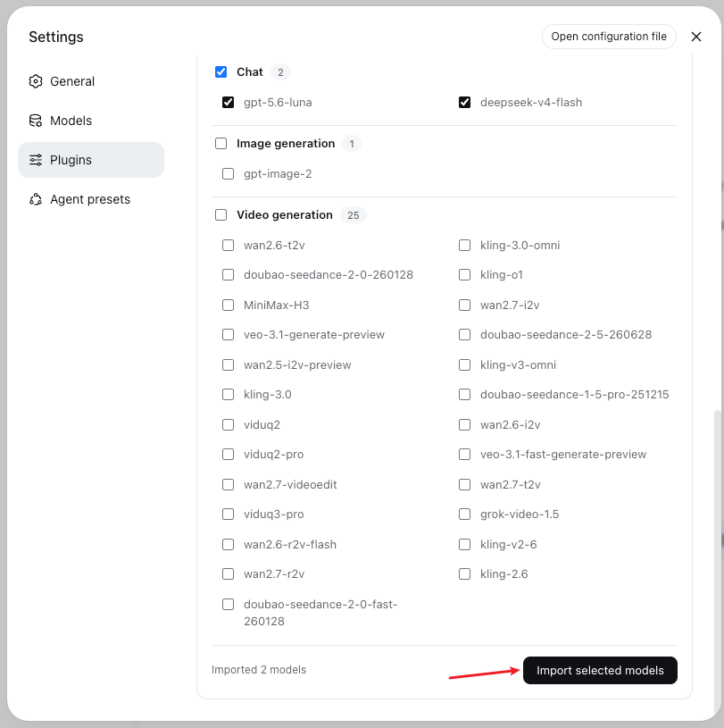Check the grok-video-1.5 model
The width and height of the screenshot is (724, 728).
(464, 514)
